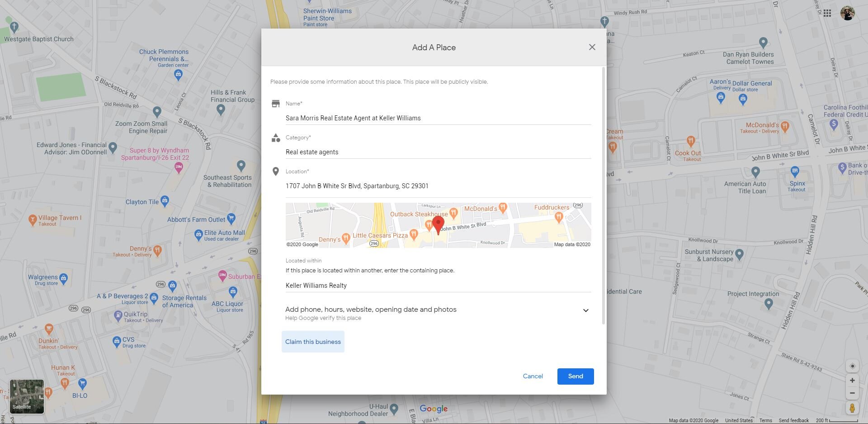Open account profile avatar
The height and width of the screenshot is (424, 868).
point(848,13)
